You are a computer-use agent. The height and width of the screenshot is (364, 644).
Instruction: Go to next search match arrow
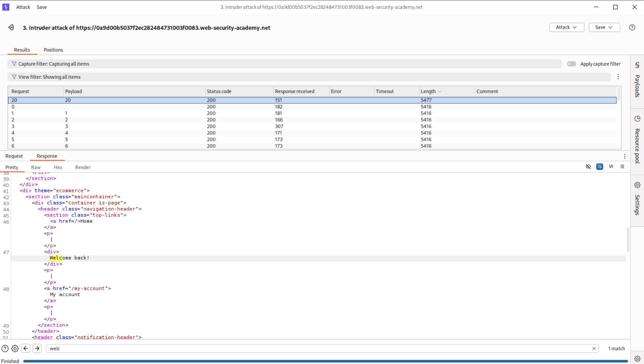click(x=37, y=348)
